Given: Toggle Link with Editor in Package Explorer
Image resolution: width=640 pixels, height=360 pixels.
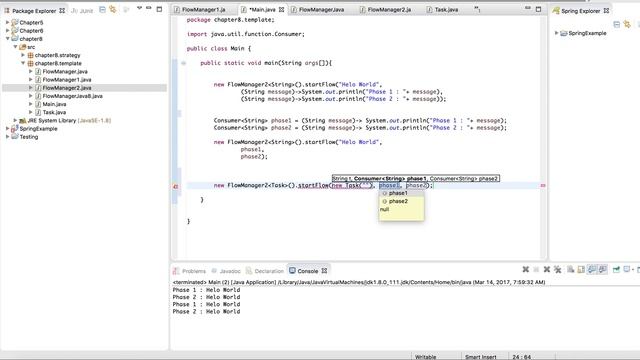Looking at the screenshot, I should (x=113, y=9).
